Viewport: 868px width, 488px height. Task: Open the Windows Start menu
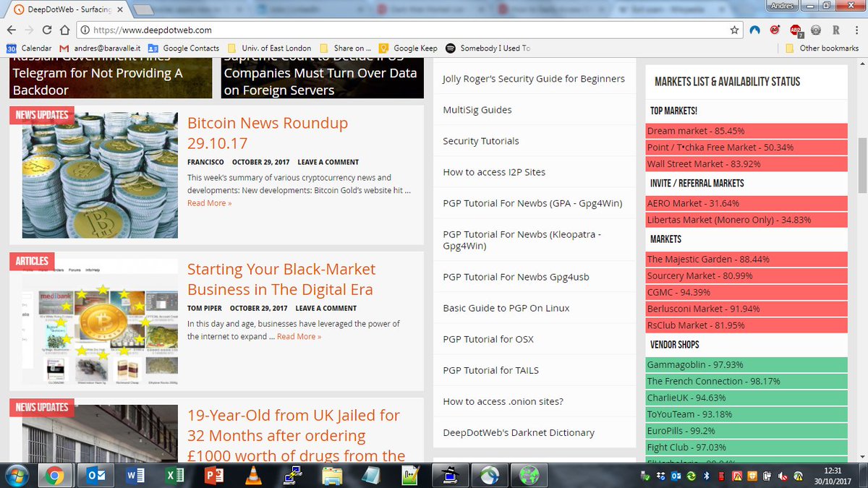pyautogui.click(x=16, y=476)
